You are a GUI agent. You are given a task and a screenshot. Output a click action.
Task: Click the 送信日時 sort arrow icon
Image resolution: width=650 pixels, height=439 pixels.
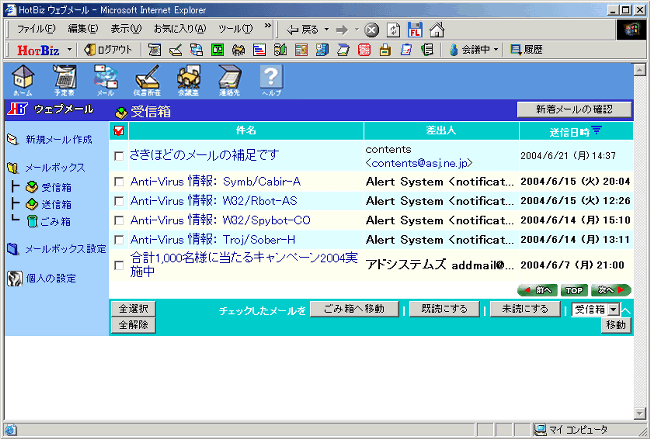pos(596,131)
